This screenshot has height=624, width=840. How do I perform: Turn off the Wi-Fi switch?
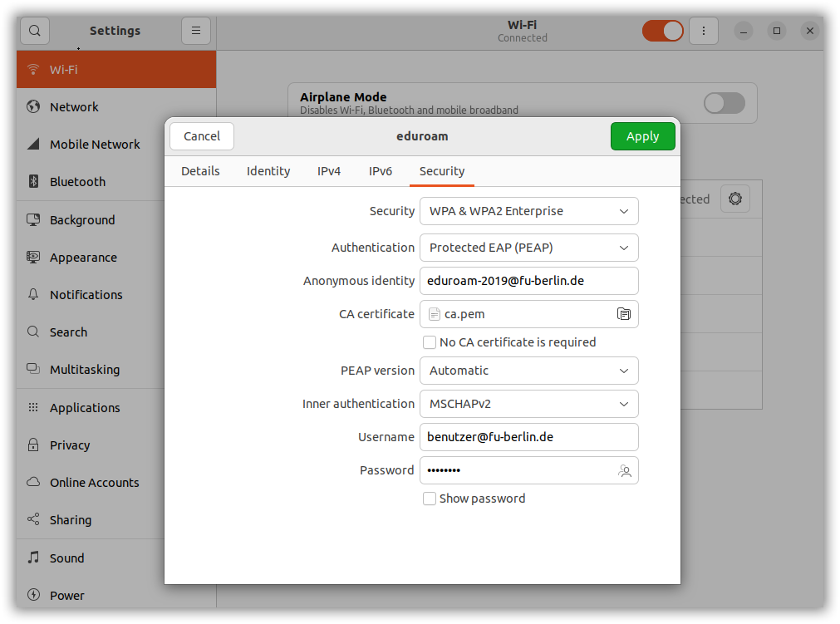[662, 31]
